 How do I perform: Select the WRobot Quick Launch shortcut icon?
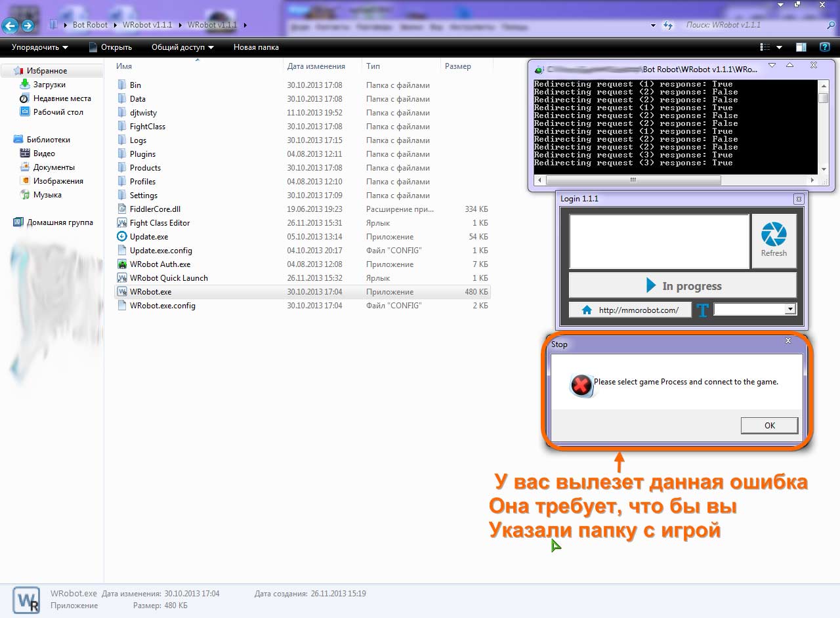click(122, 278)
